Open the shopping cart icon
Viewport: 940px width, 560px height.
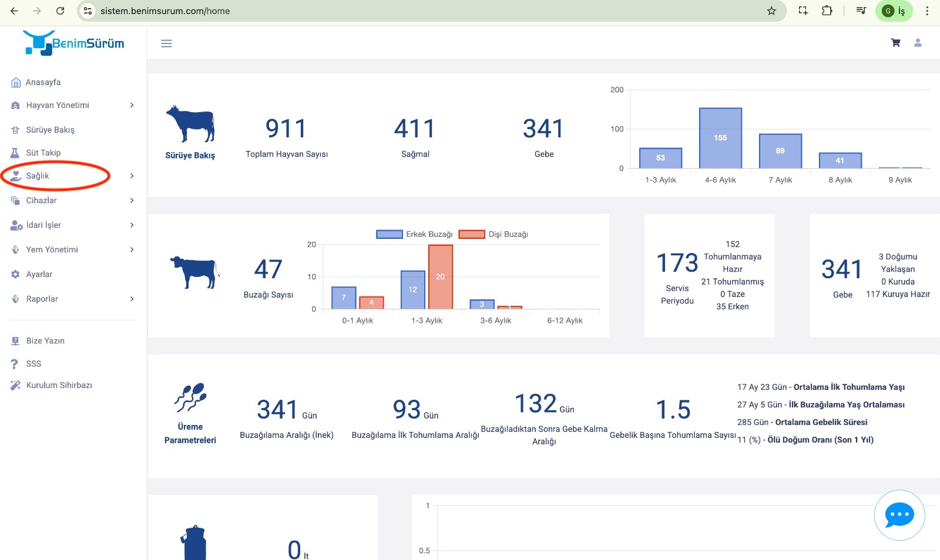(x=895, y=43)
